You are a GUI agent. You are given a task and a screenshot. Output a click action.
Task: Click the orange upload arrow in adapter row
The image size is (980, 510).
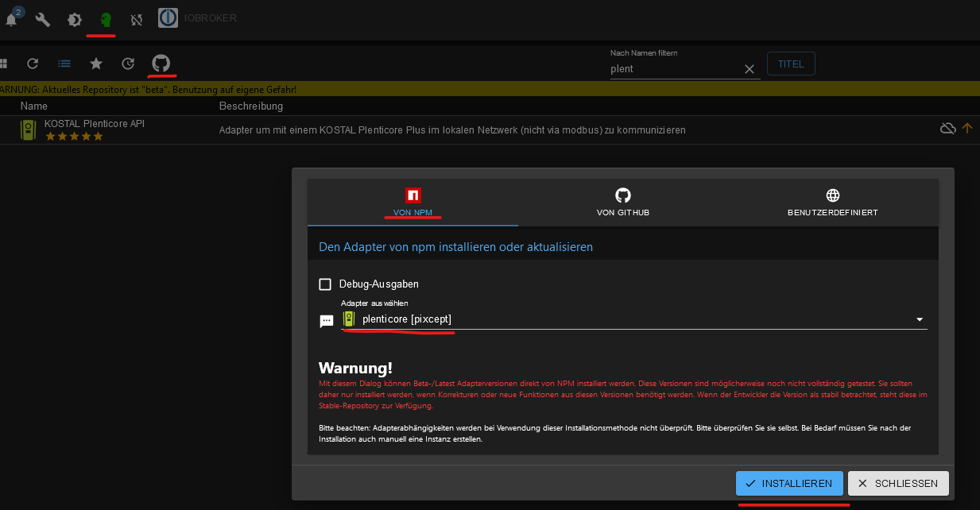click(967, 128)
